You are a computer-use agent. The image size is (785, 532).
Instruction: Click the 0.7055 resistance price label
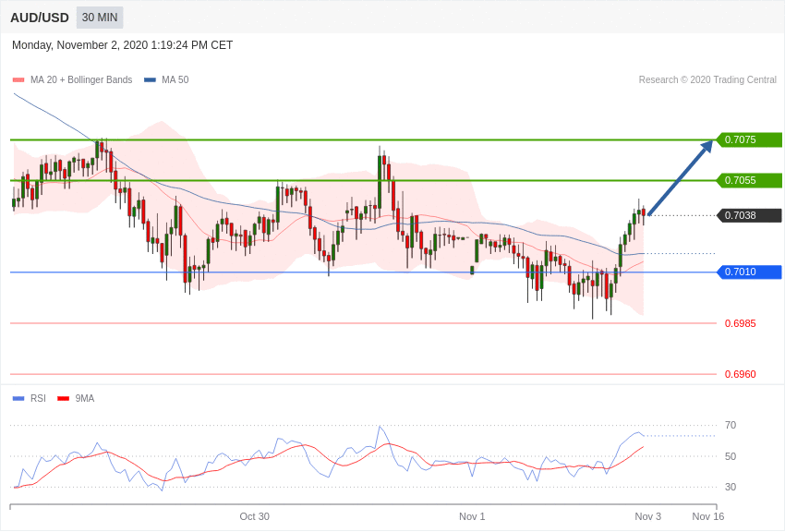pos(749,180)
